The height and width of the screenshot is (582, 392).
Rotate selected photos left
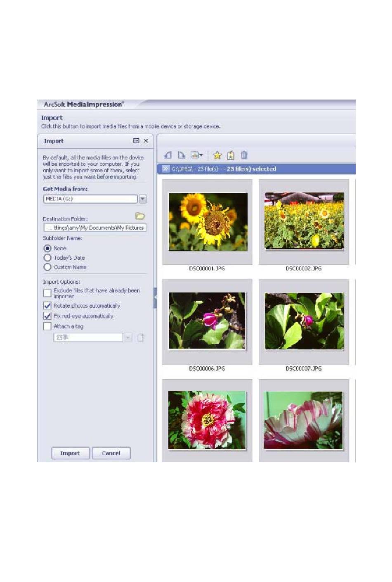click(168, 155)
